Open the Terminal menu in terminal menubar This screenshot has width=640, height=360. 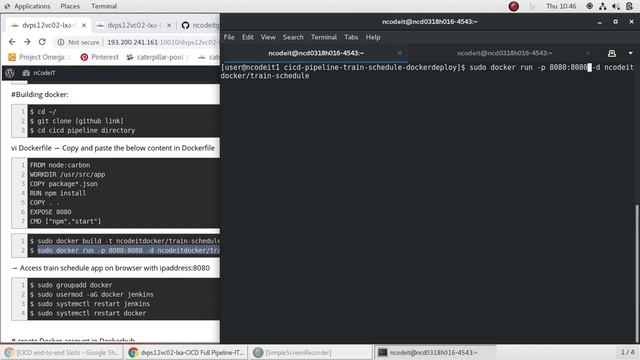(324, 37)
